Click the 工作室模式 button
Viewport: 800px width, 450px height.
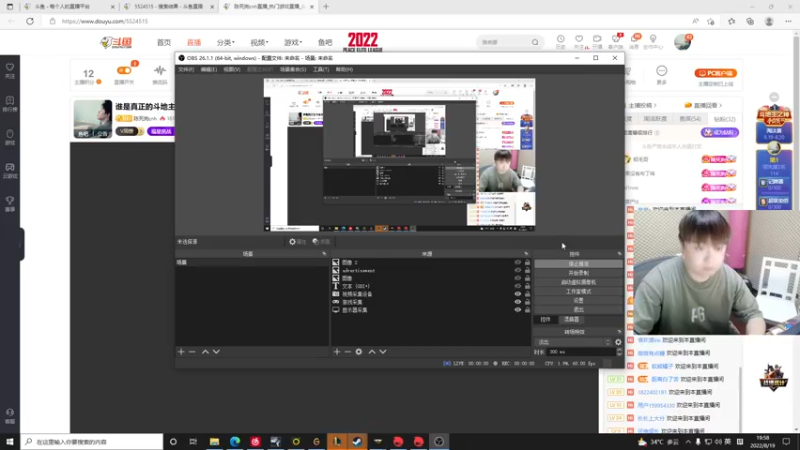click(578, 291)
